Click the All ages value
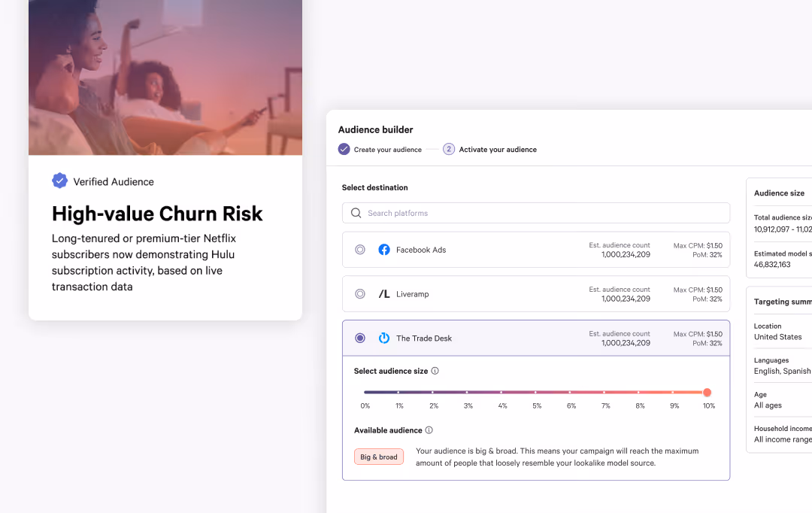 pos(768,405)
